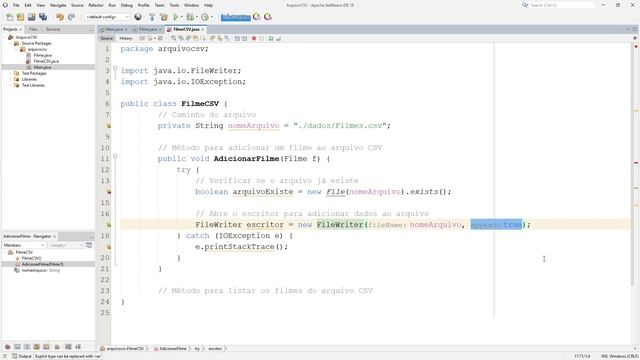Click the warning icon on line 19 gutter
The image size is (640, 360).
(109, 247)
